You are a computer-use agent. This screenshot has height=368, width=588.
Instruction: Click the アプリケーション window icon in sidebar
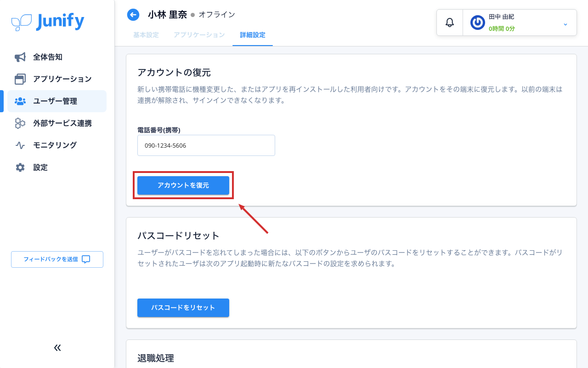(20, 79)
